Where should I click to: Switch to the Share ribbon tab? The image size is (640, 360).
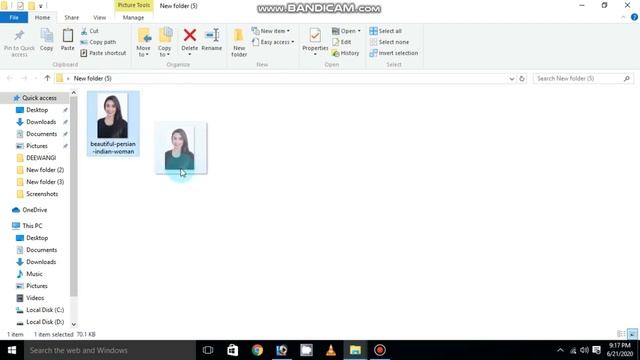point(71,18)
